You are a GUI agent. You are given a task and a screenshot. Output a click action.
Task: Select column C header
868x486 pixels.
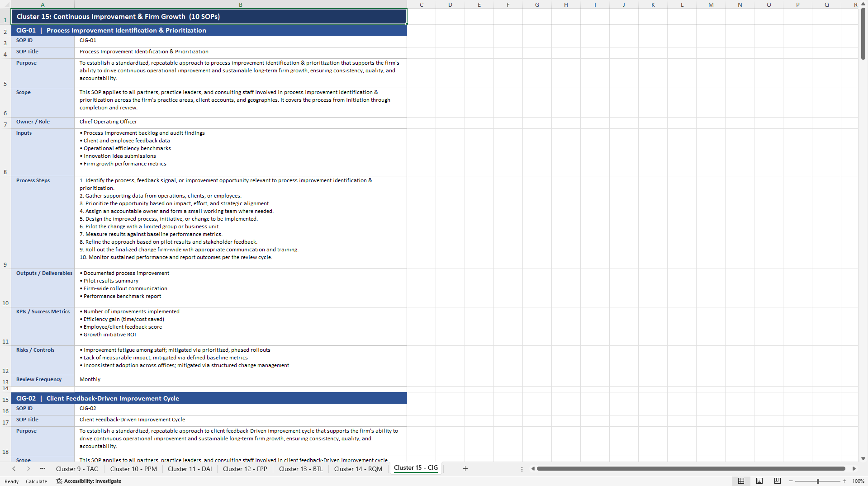[x=421, y=5]
